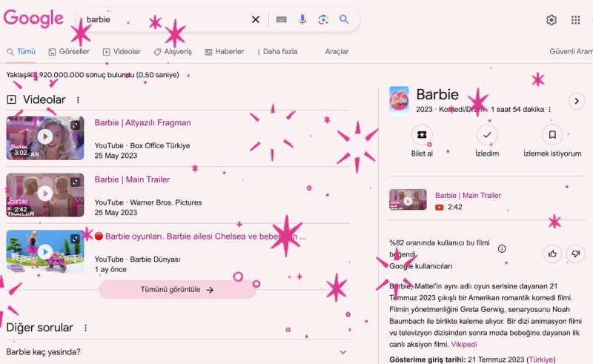Viewport: 593px width, 364px height.
Task: Click 'Warner Bros. Pictures' source text
Action: (166, 202)
